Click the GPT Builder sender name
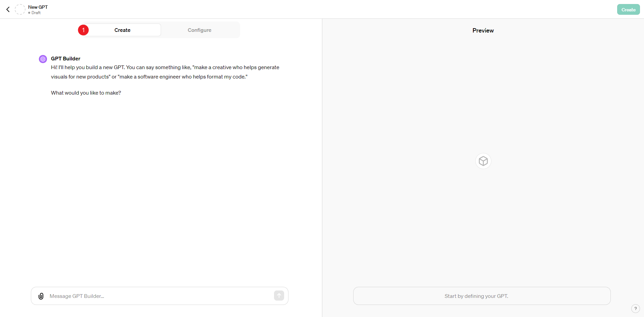 pos(66,59)
